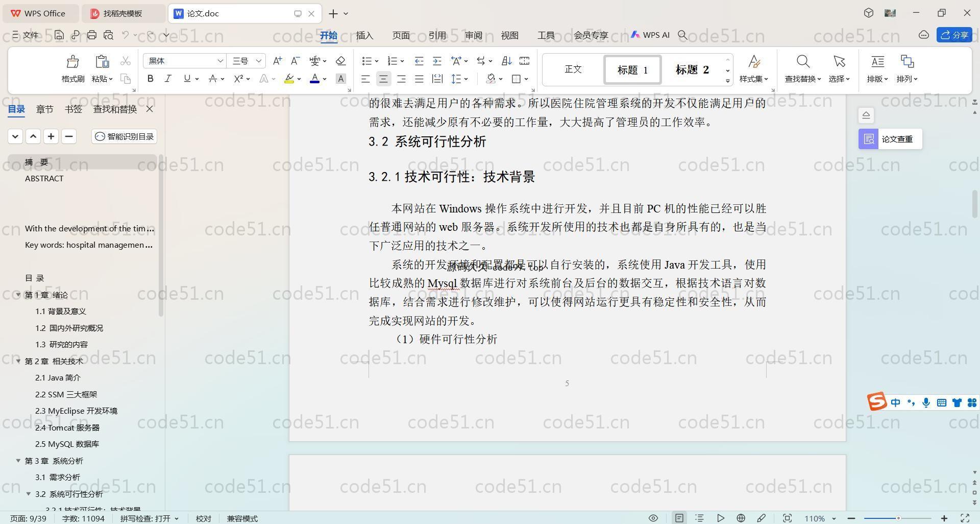Click the Save icon in quick access bar
The width and height of the screenshot is (980, 524).
(x=59, y=35)
